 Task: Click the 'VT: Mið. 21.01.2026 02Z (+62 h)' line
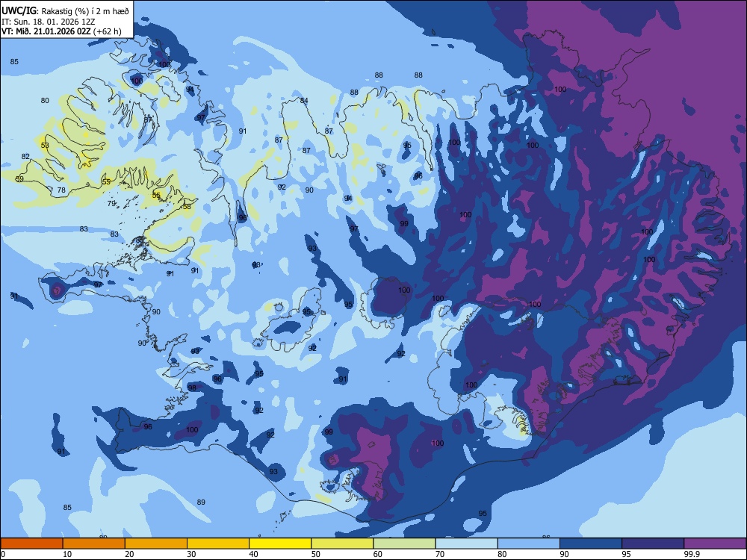pos(61,31)
